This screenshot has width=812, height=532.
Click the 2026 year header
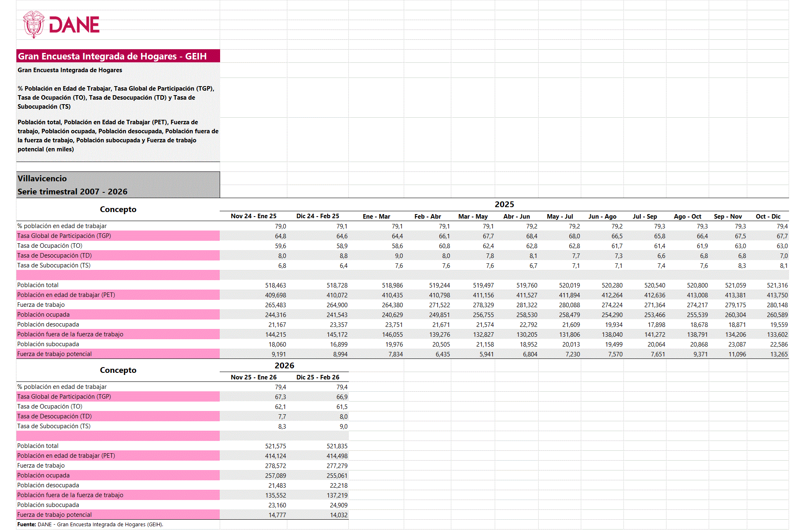coord(284,365)
